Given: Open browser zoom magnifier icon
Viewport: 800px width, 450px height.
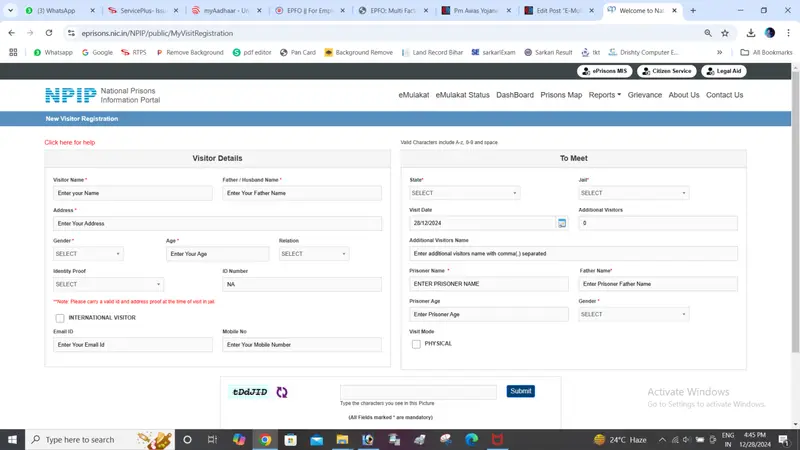Looking at the screenshot, I should click(708, 33).
